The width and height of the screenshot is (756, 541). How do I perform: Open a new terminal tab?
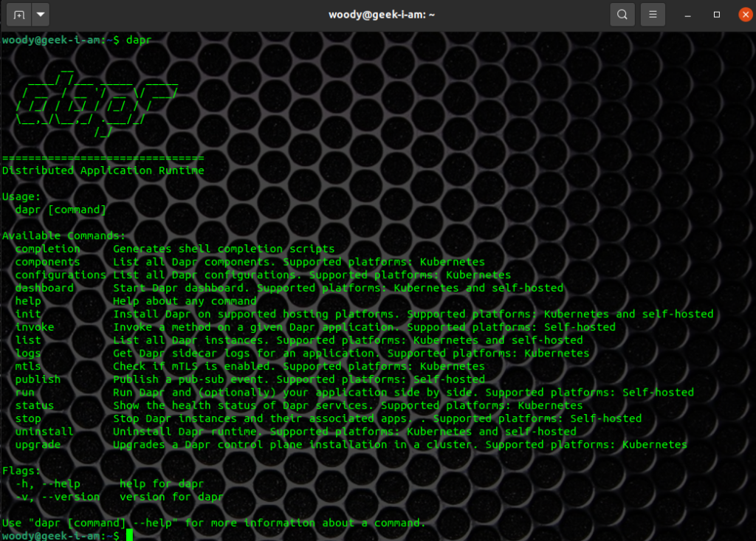(x=19, y=15)
